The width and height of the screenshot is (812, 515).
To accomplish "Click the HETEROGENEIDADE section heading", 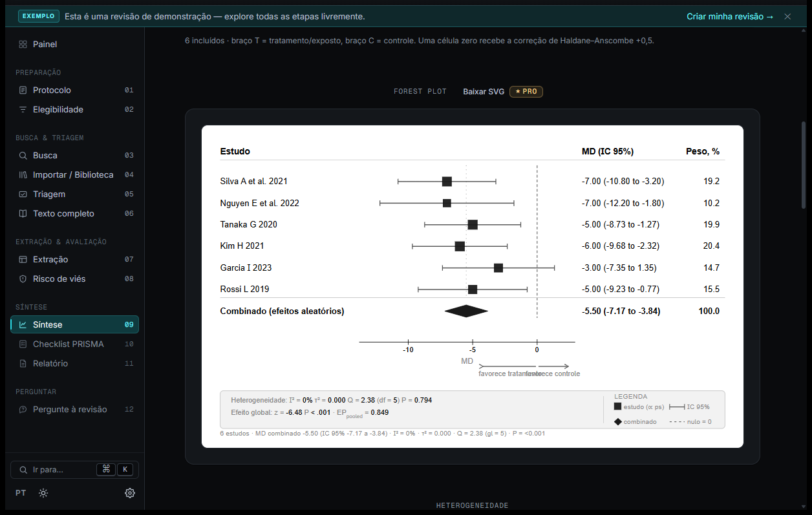I will click(x=473, y=505).
